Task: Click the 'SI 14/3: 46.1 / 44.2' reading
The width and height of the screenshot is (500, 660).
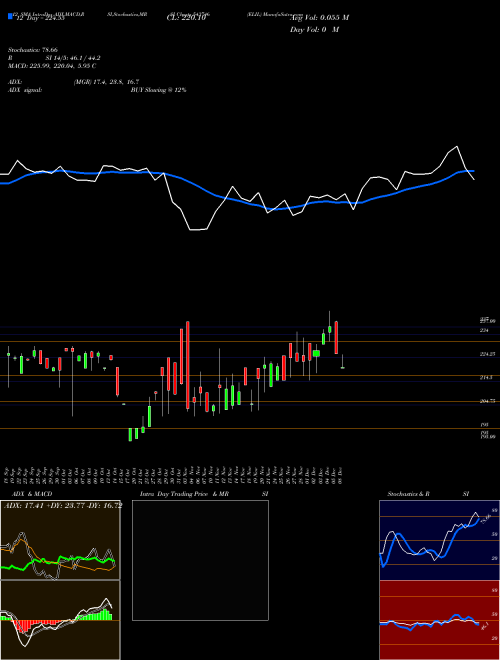Action: pos(73,58)
